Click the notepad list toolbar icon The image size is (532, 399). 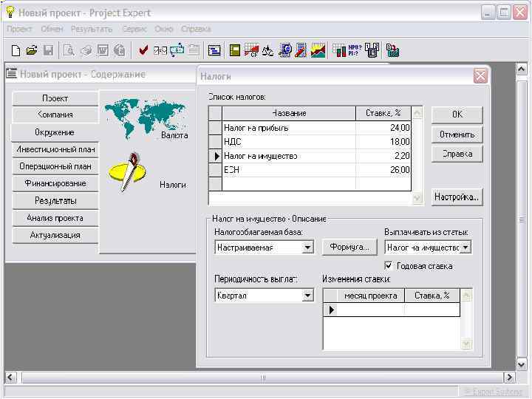tap(194, 50)
